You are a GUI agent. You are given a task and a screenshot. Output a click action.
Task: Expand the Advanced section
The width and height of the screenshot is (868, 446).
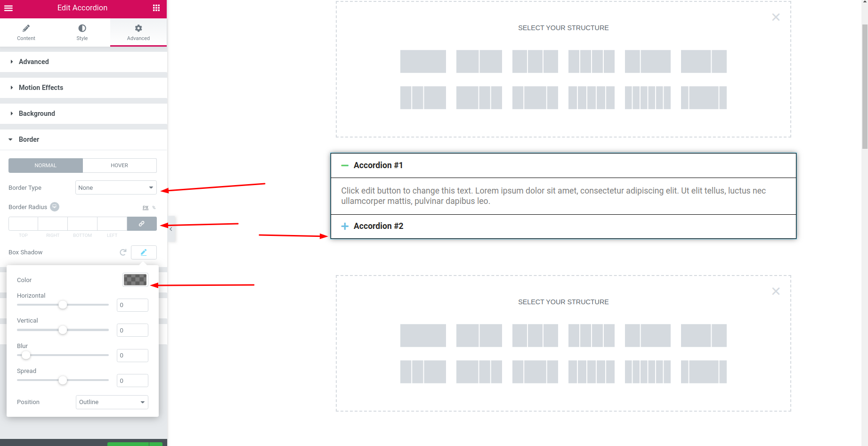[83, 62]
